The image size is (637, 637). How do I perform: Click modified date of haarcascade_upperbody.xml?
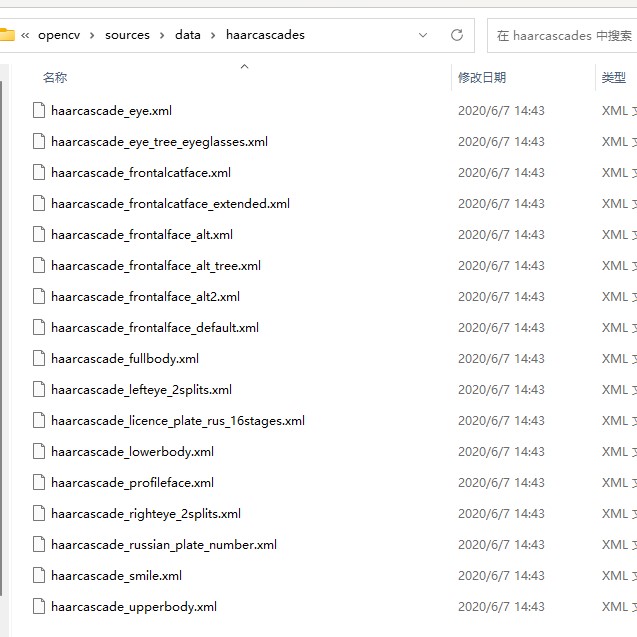[x=501, y=607]
